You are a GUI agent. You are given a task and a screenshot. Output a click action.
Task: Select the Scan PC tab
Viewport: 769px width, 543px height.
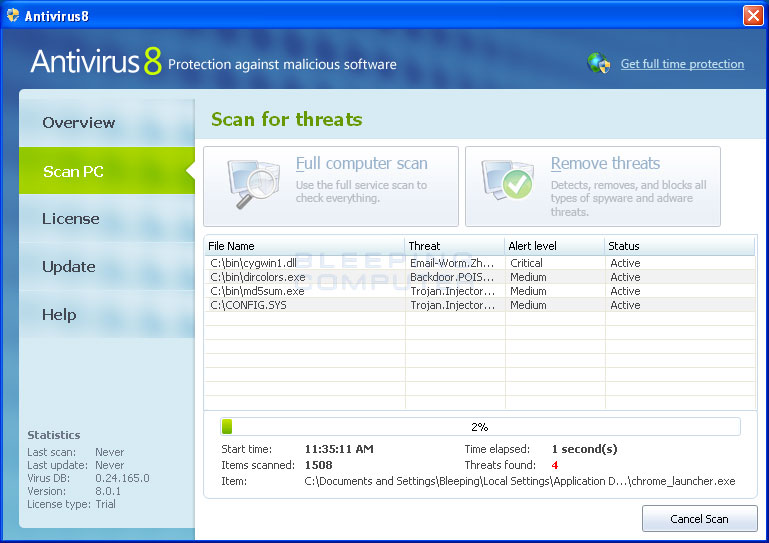click(107, 171)
